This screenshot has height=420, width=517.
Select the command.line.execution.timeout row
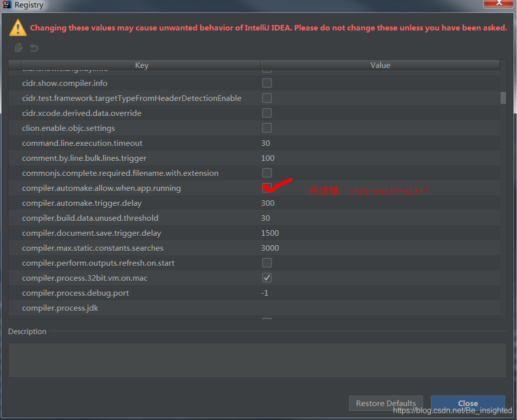click(x=254, y=143)
